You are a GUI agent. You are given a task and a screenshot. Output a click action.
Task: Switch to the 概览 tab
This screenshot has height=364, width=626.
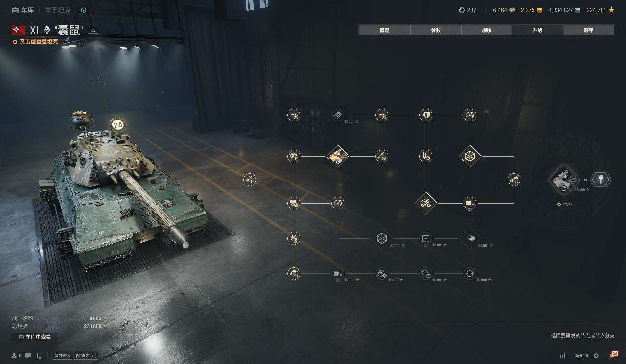click(x=384, y=30)
